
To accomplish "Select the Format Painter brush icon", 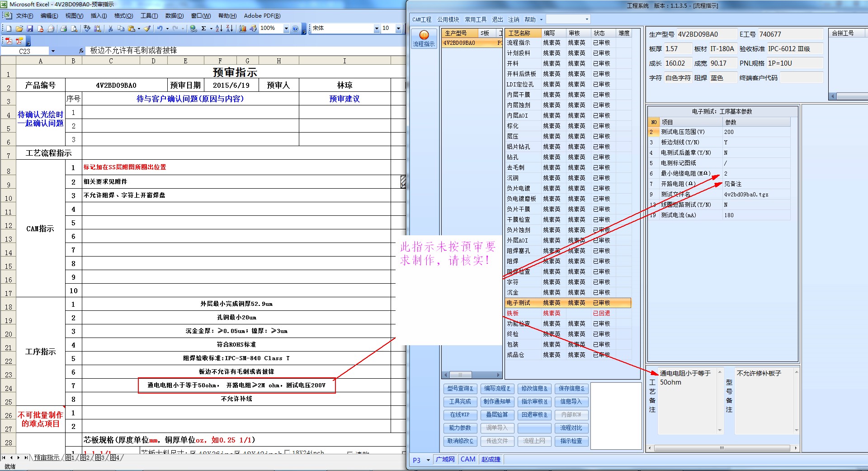I will [147, 29].
